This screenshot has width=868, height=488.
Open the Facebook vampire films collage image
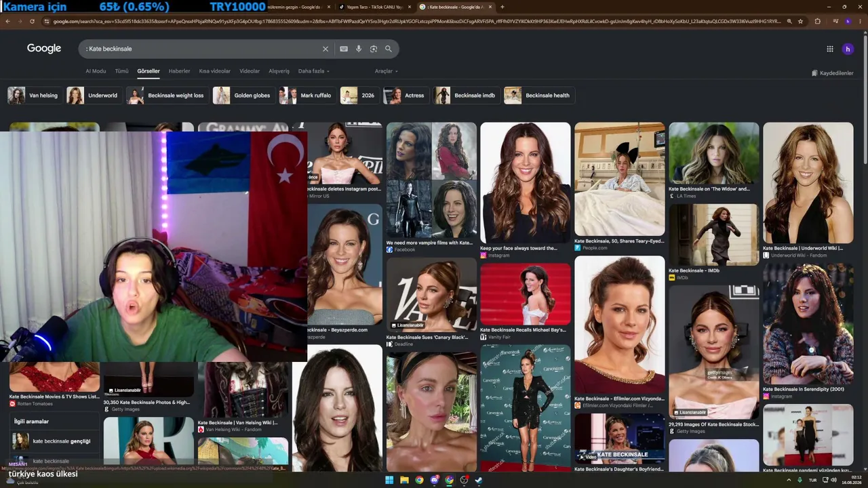pos(431,180)
